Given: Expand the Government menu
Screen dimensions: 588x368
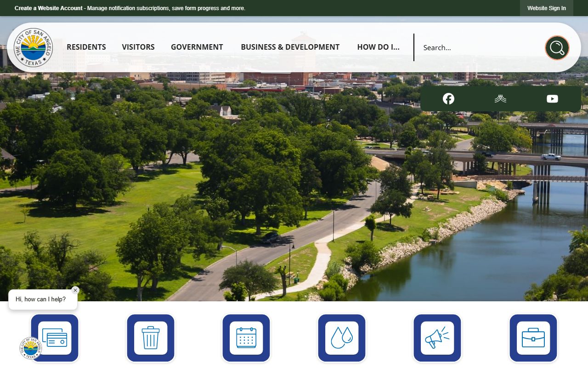Looking at the screenshot, I should point(197,47).
